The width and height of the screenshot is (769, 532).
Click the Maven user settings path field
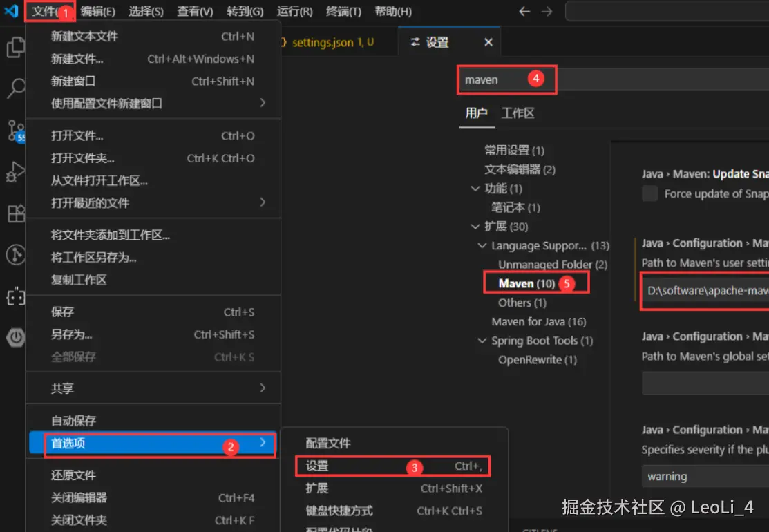[x=705, y=291]
